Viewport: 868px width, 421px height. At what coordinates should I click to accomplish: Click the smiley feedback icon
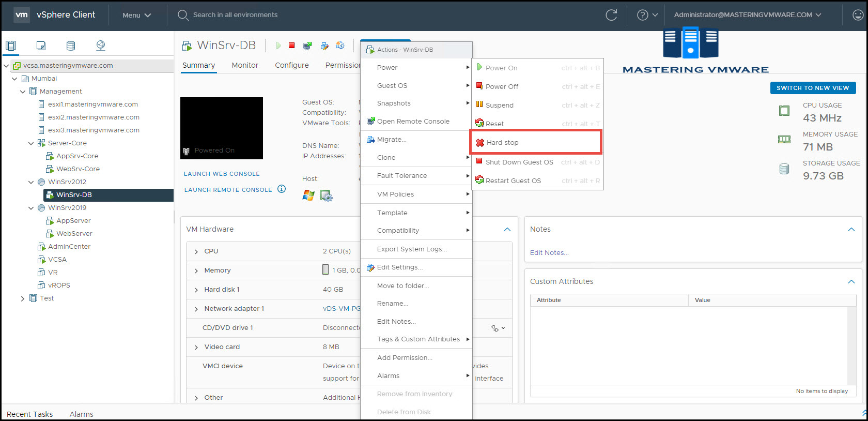(858, 15)
